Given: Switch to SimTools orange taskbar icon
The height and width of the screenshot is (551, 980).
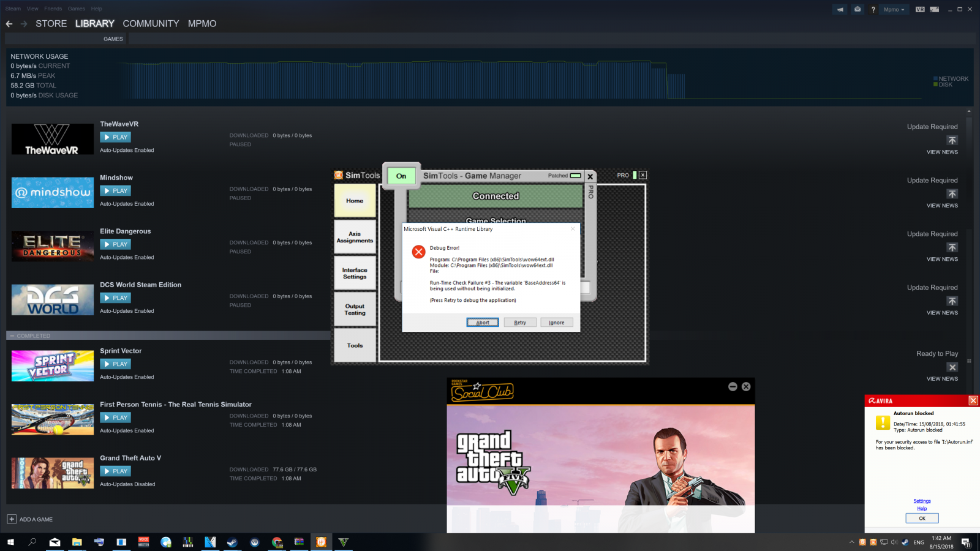Looking at the screenshot, I should (321, 542).
